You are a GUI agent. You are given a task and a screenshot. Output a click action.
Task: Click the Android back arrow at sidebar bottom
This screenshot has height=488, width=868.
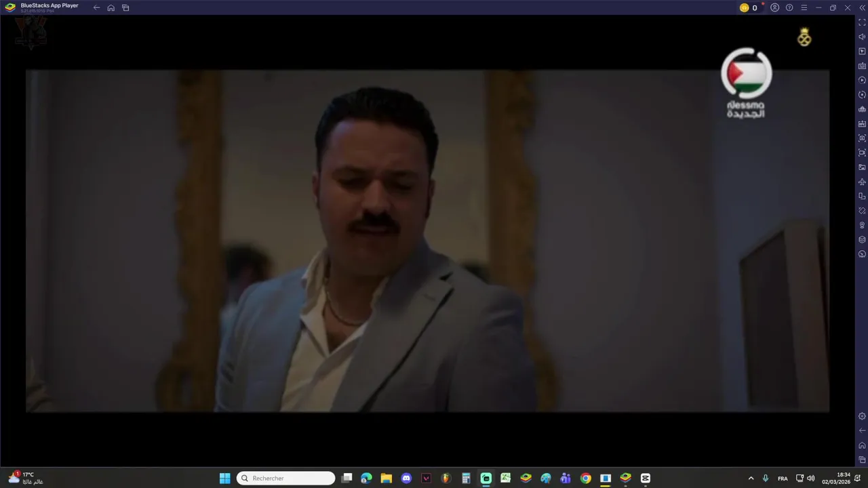[x=862, y=431]
